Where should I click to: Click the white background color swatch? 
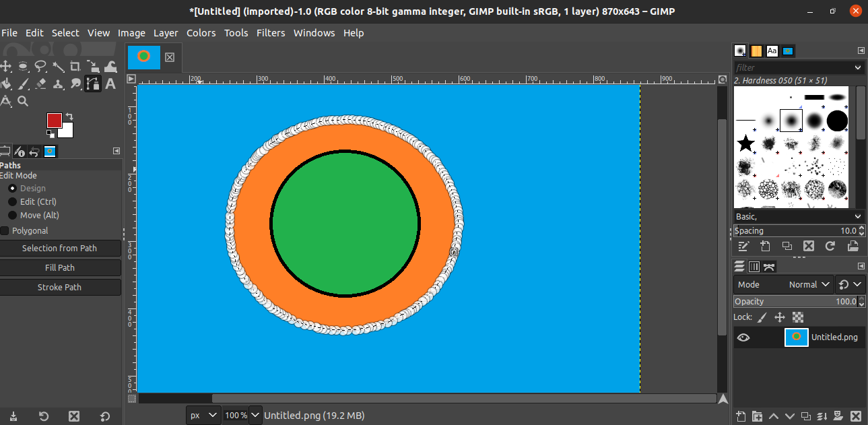click(68, 132)
